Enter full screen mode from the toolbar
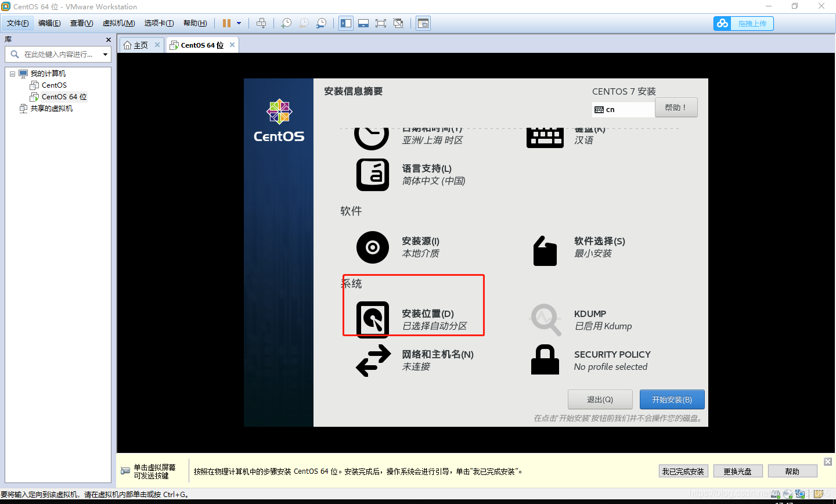836x504 pixels. tap(381, 23)
